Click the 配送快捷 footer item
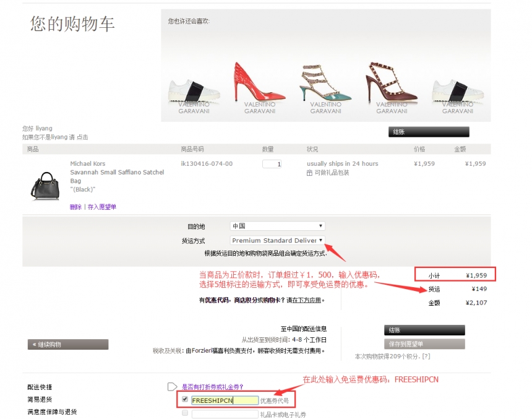This screenshot has width=532, height=419. click(x=40, y=387)
